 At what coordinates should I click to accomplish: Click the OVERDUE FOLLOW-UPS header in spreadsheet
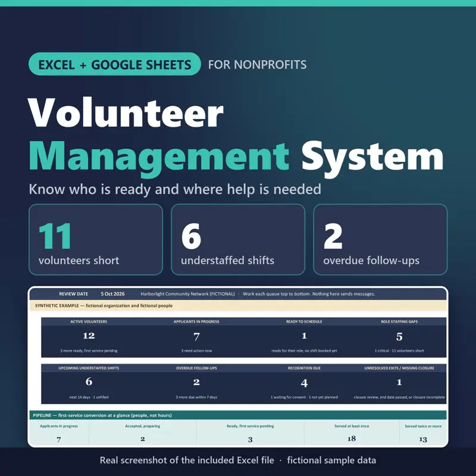tap(196, 368)
